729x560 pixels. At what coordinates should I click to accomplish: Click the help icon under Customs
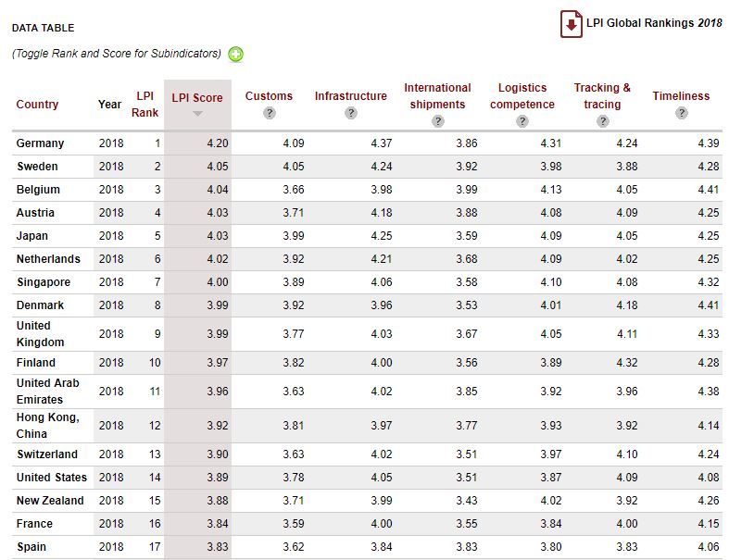pyautogui.click(x=269, y=113)
